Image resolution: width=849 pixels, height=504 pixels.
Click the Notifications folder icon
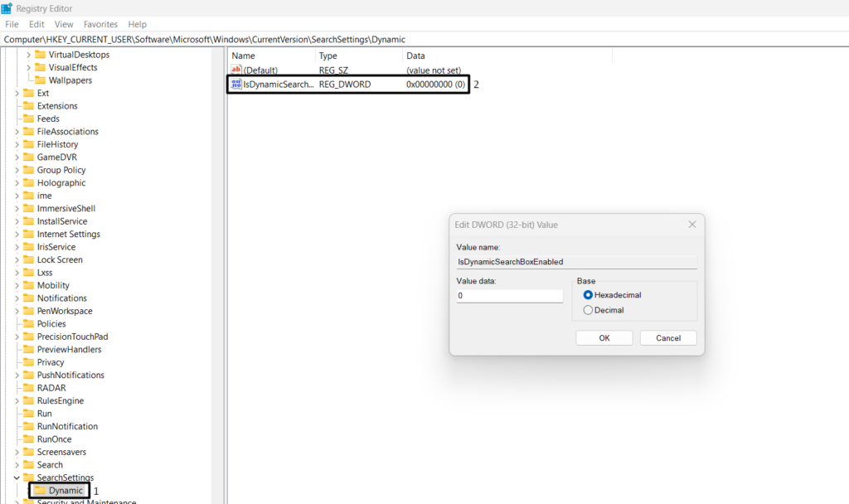(29, 298)
